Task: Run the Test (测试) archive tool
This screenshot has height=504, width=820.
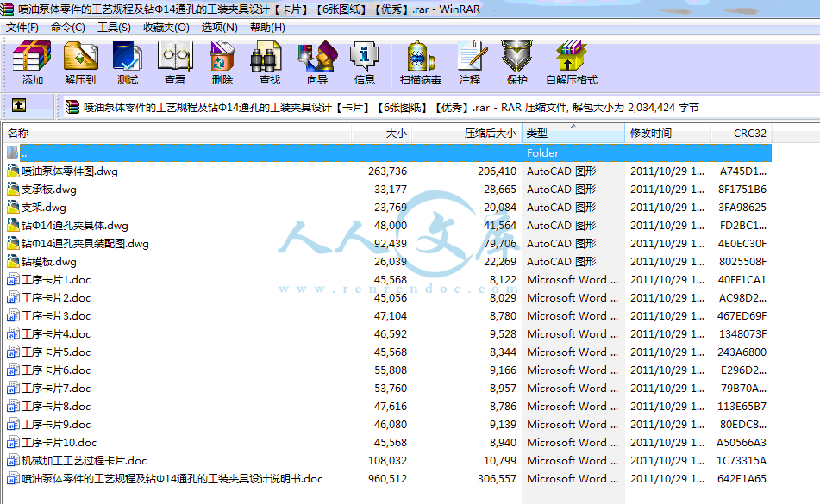Action: [127, 63]
